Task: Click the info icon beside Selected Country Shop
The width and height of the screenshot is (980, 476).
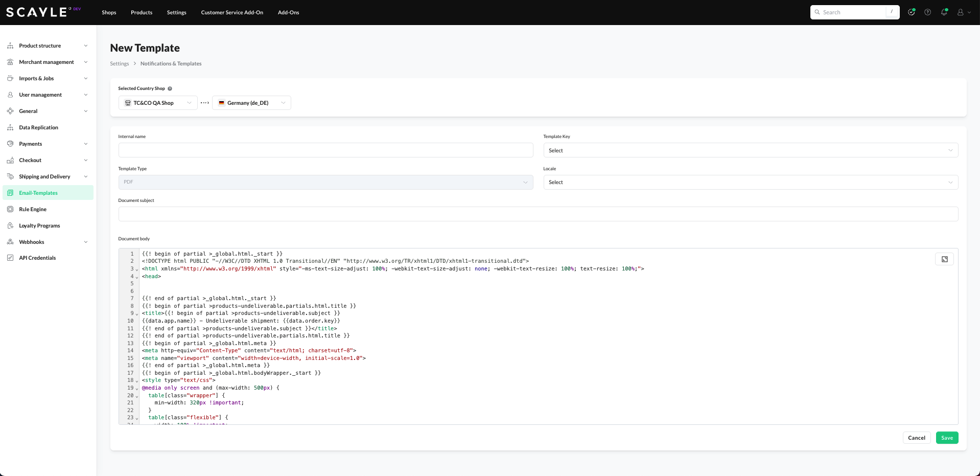Action: coord(170,88)
